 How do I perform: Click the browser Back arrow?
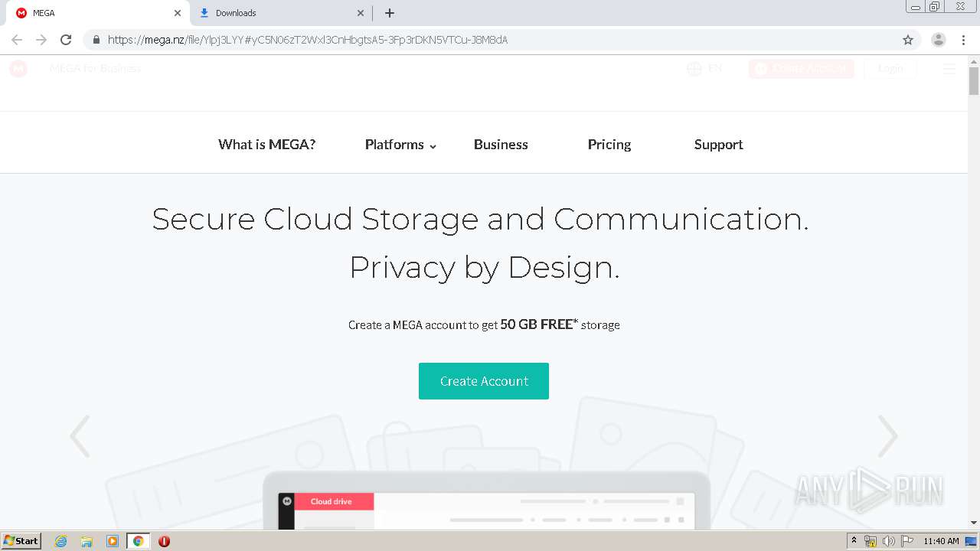coord(17,40)
